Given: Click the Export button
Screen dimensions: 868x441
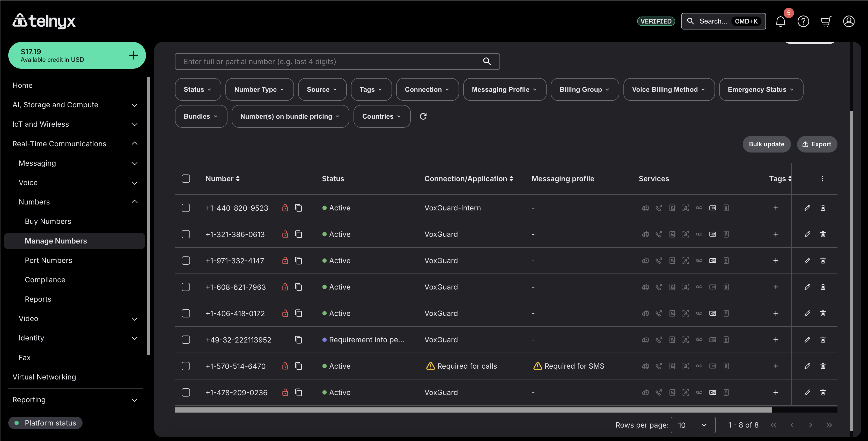Looking at the screenshot, I should pos(816,144).
